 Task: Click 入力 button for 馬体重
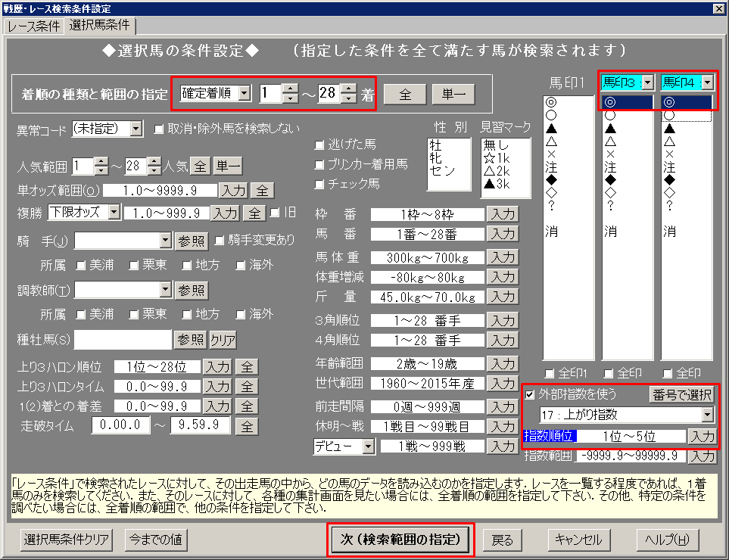[x=503, y=257]
